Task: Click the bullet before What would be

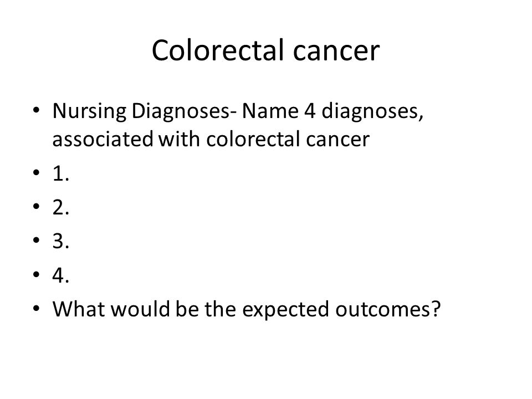Action: coord(37,308)
